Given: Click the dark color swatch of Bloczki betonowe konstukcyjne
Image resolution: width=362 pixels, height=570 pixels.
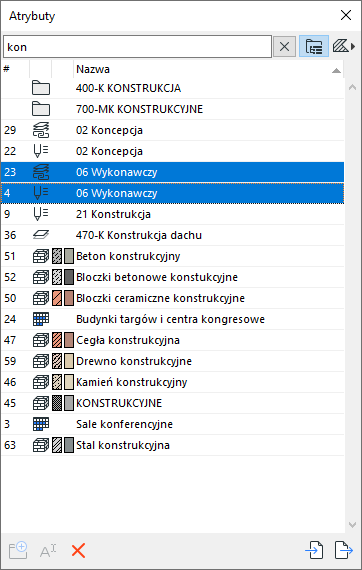Looking at the screenshot, I should [69, 277].
